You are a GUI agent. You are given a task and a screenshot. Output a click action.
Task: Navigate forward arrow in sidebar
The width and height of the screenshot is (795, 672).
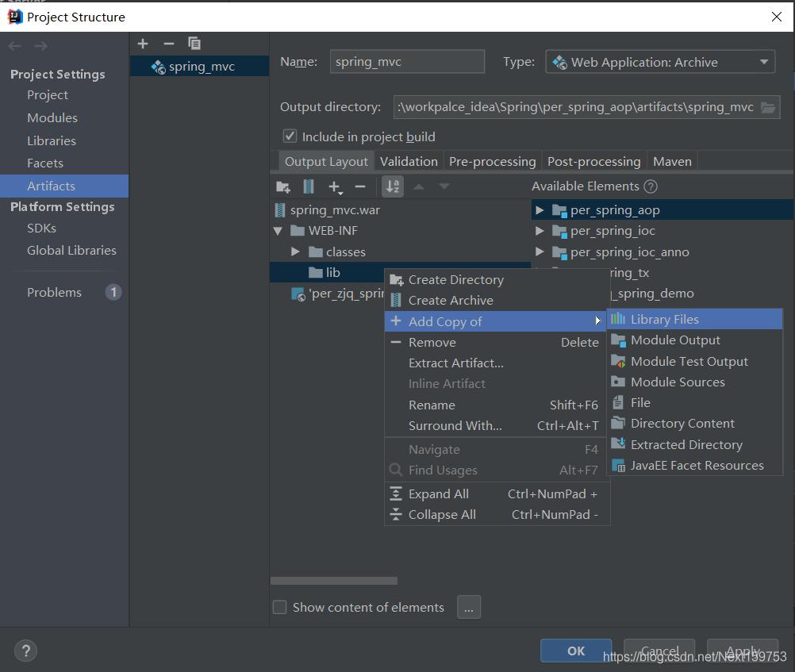point(41,46)
